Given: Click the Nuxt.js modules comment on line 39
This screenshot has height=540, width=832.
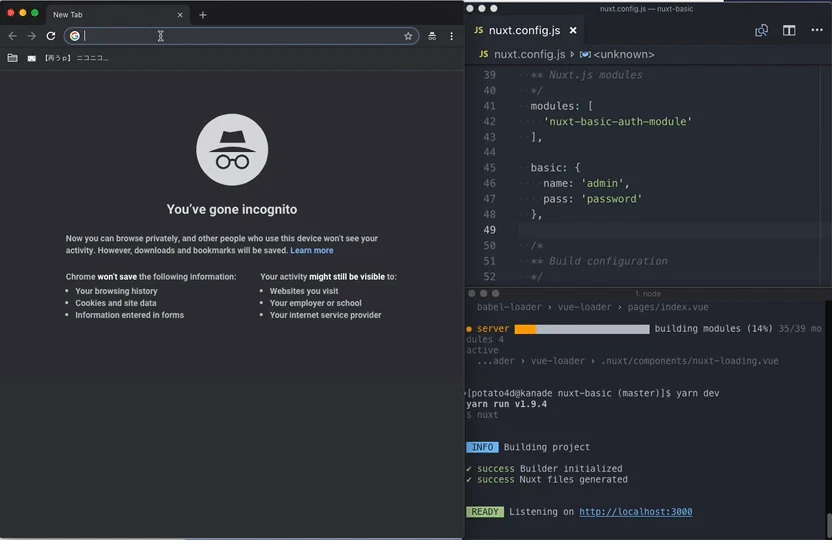Looking at the screenshot, I should pyautogui.click(x=586, y=75).
